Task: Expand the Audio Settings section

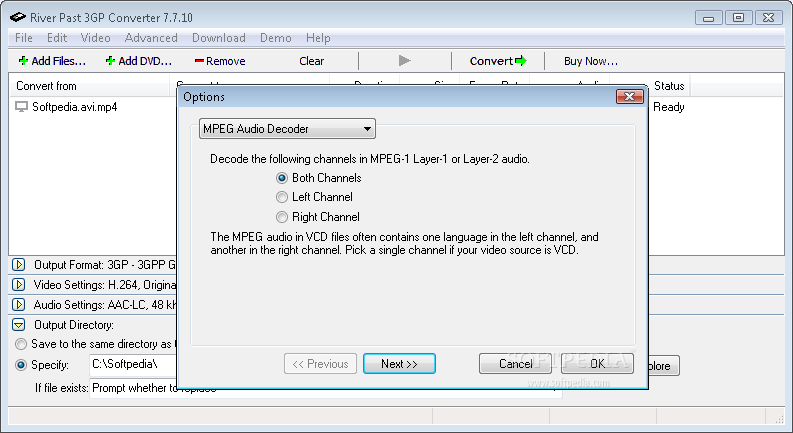Action: tap(19, 305)
